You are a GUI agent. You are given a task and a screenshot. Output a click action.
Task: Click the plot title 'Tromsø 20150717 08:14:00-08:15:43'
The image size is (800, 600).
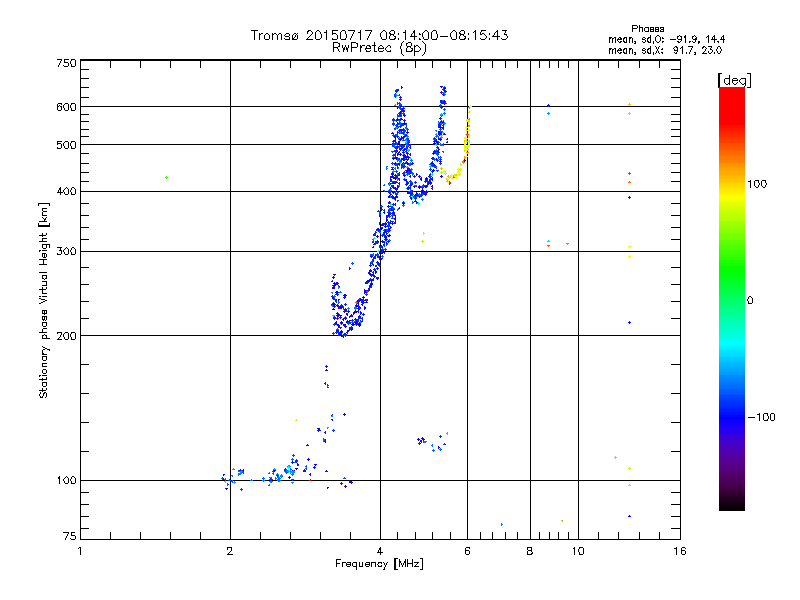[379, 35]
